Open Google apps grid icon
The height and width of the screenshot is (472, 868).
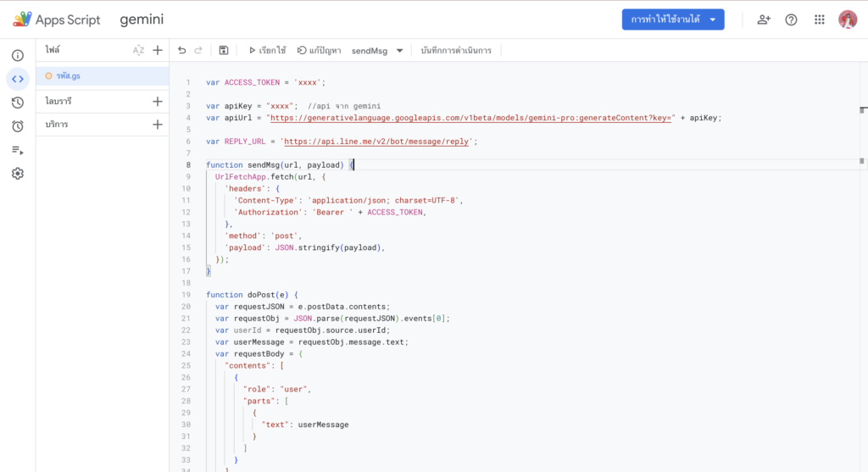[820, 19]
